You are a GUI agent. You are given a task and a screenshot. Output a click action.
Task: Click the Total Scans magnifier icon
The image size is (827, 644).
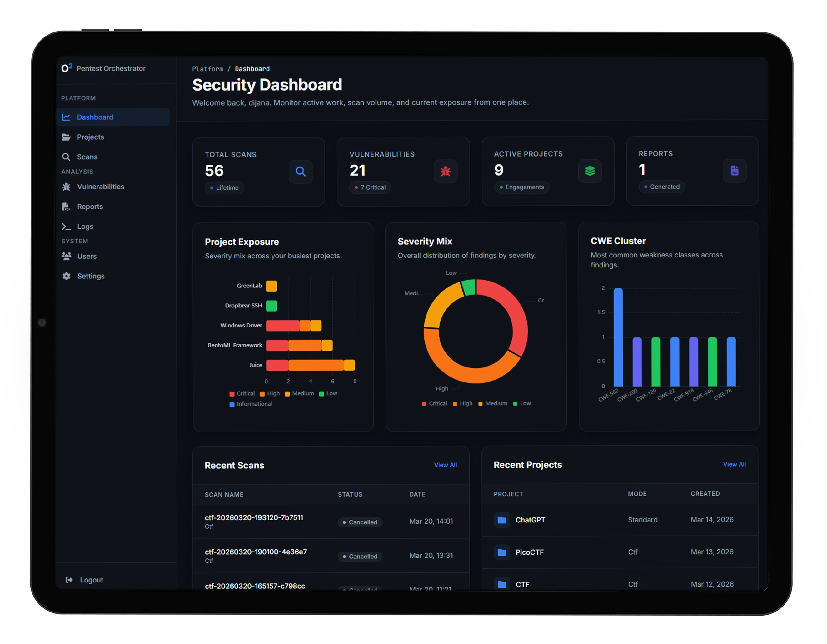coord(300,172)
